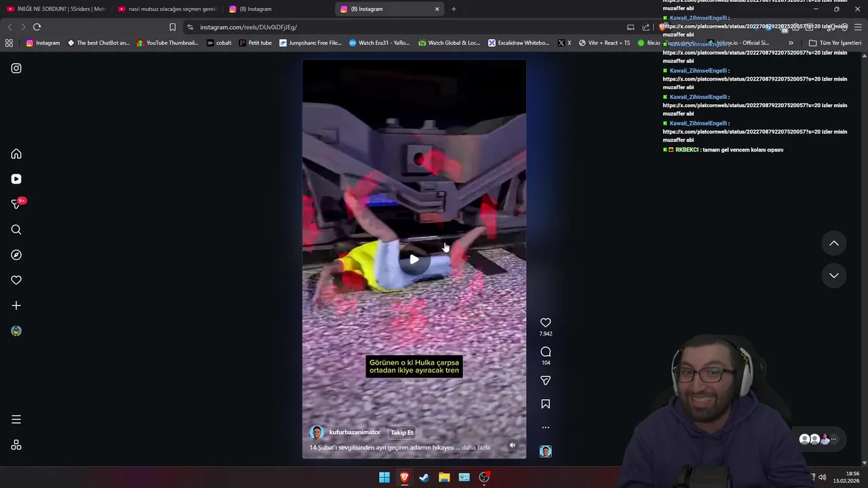Open the reel's comments bubble
The height and width of the screenshot is (488, 868).
click(x=545, y=352)
